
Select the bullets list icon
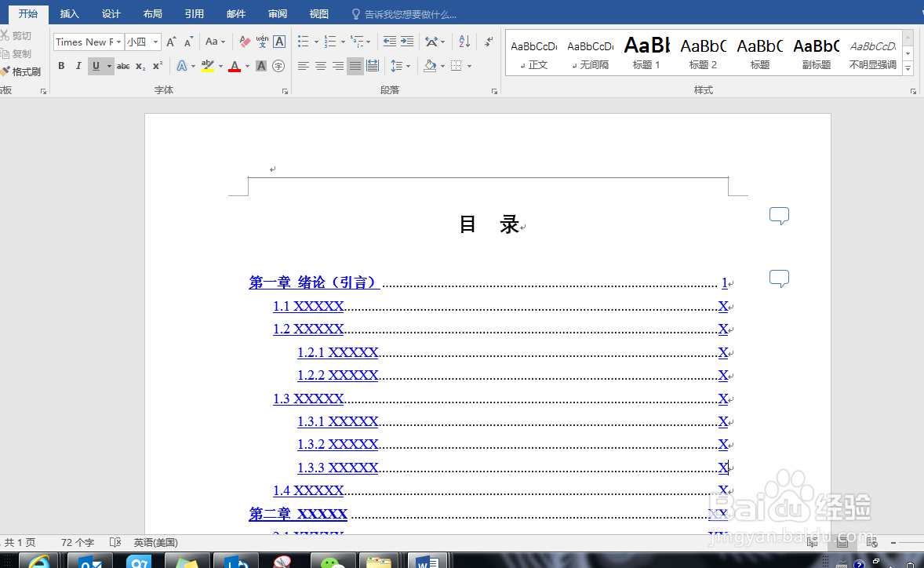[x=304, y=41]
